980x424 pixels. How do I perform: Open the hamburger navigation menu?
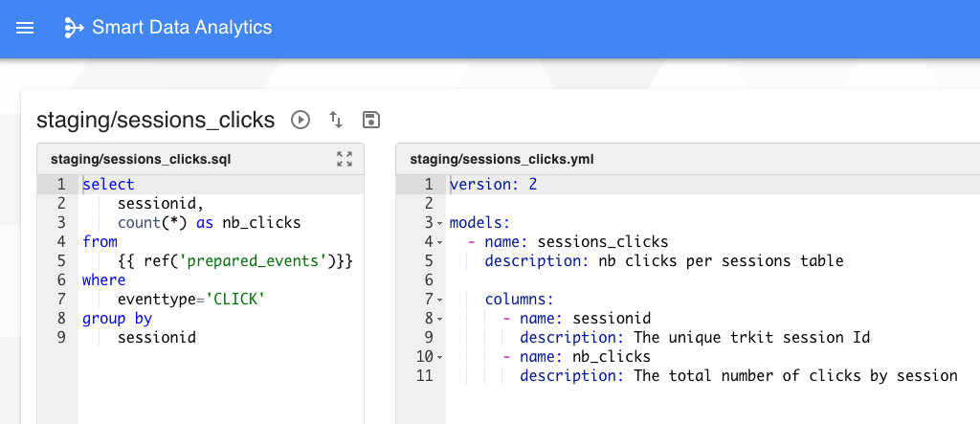pyautogui.click(x=26, y=29)
